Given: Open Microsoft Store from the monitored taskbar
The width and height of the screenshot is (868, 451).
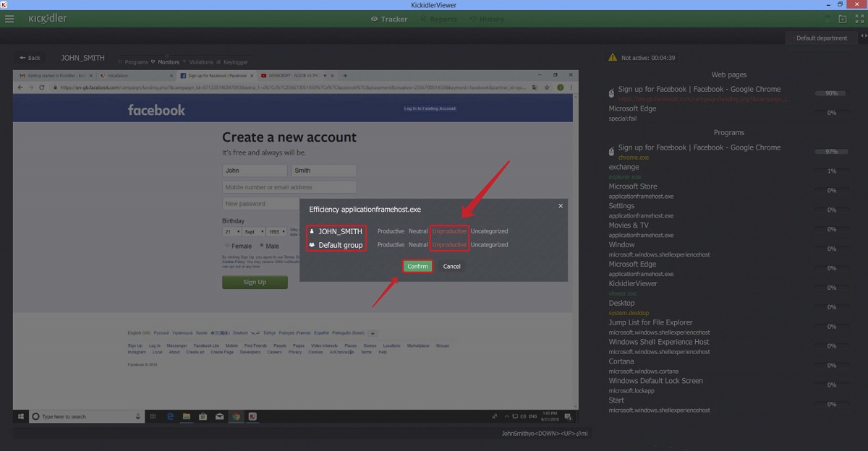Looking at the screenshot, I should pyautogui.click(x=203, y=416).
